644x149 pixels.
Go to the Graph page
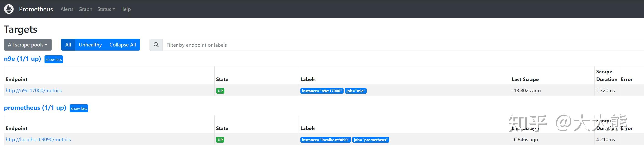point(85,9)
